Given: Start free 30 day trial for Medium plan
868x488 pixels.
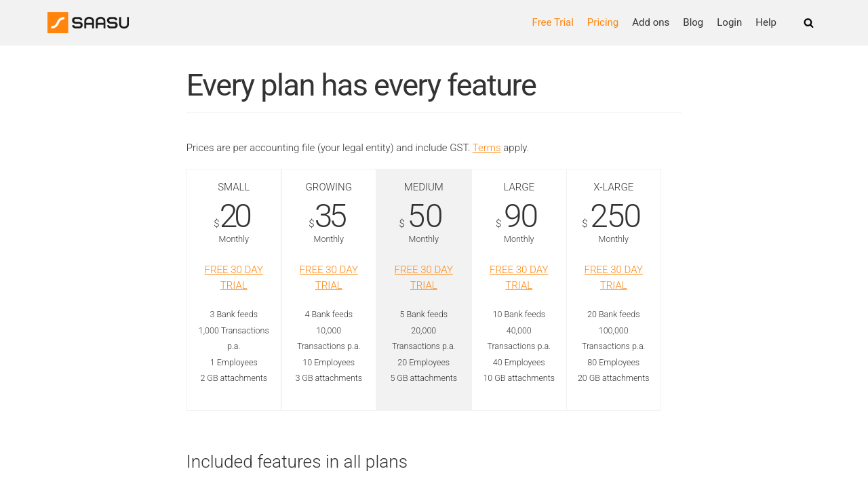Looking at the screenshot, I should pos(424,277).
